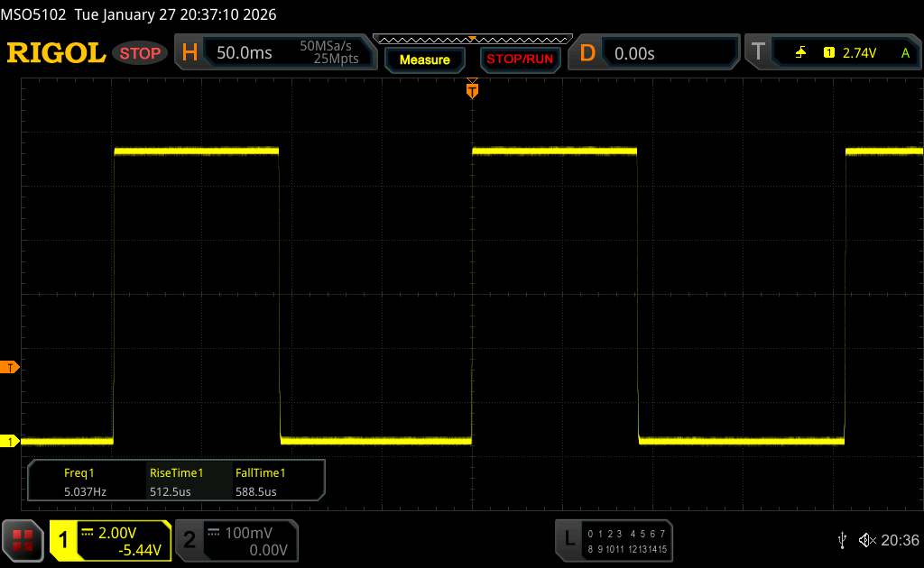Open the red grid function menu icon

pyautogui.click(x=23, y=539)
